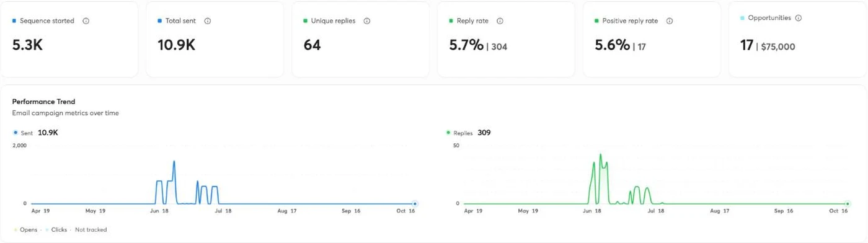Select the Total sent 10.9K value
This screenshot has height=243, width=868.
176,45
